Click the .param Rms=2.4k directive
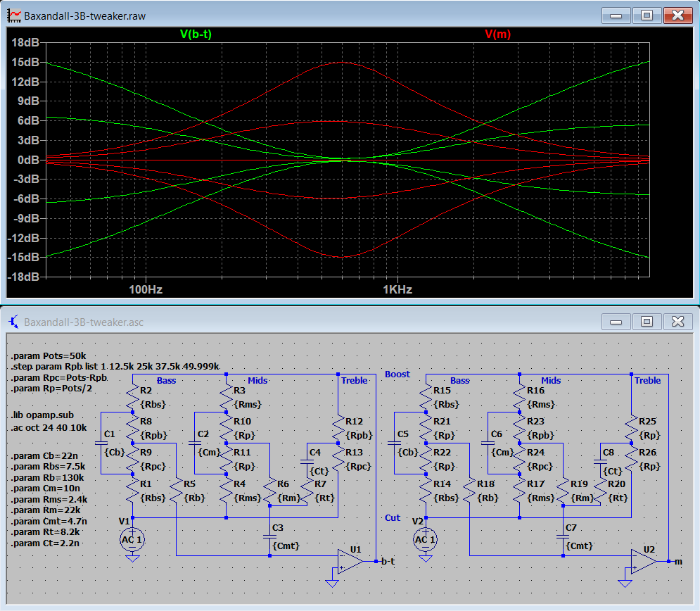The width and height of the screenshot is (700, 611). (49, 499)
